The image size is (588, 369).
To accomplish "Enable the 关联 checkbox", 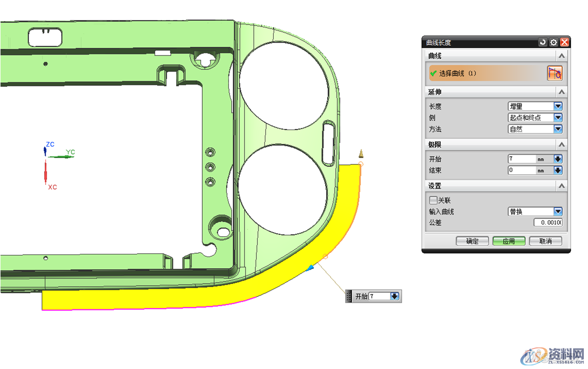I will pos(433,200).
